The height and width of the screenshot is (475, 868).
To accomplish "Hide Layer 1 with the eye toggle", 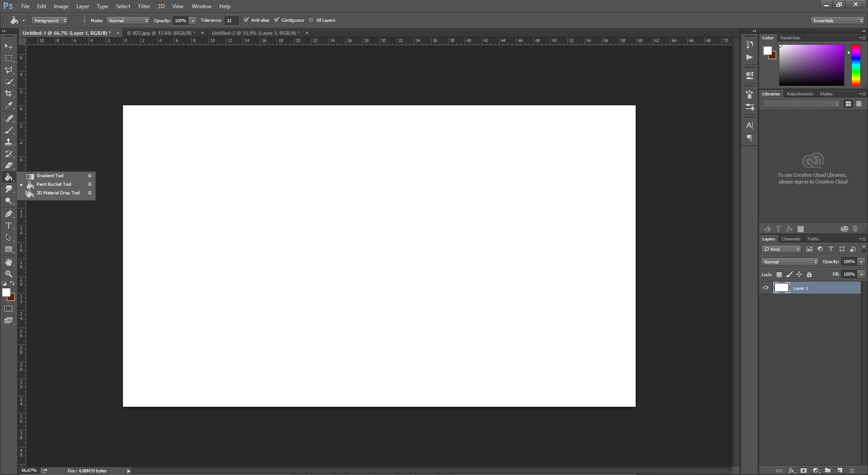I will 766,288.
